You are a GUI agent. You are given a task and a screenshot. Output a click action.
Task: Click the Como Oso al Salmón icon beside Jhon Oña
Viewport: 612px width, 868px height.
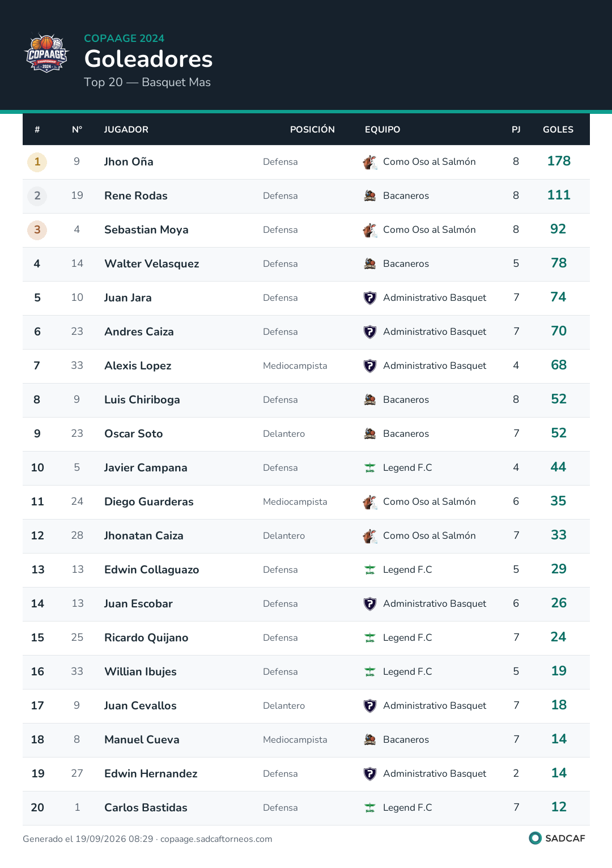tap(370, 162)
